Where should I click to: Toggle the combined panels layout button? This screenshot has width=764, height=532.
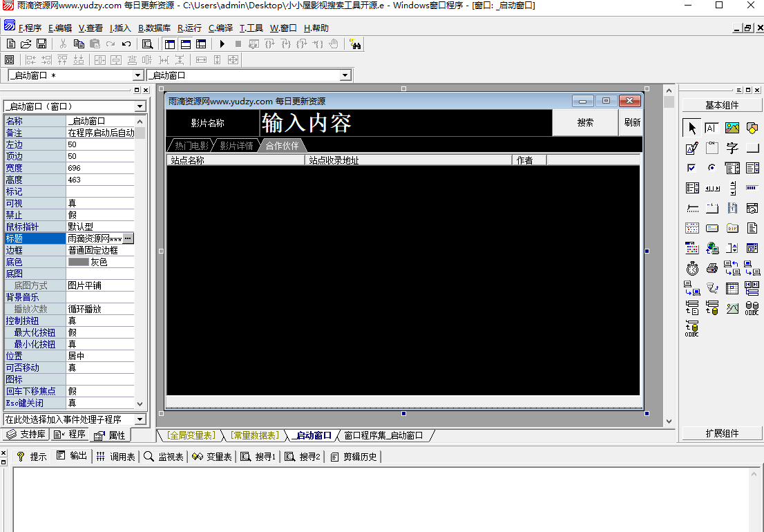(x=200, y=44)
